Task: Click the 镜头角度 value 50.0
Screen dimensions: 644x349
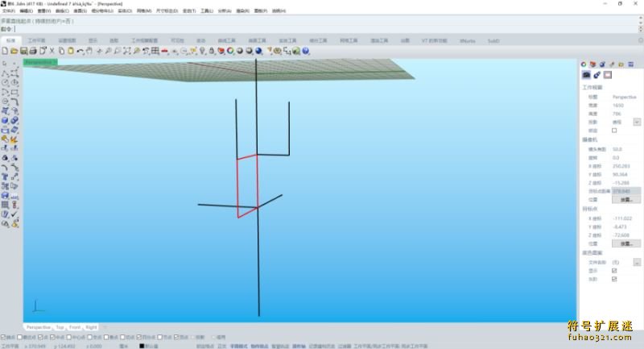Action: [617, 149]
